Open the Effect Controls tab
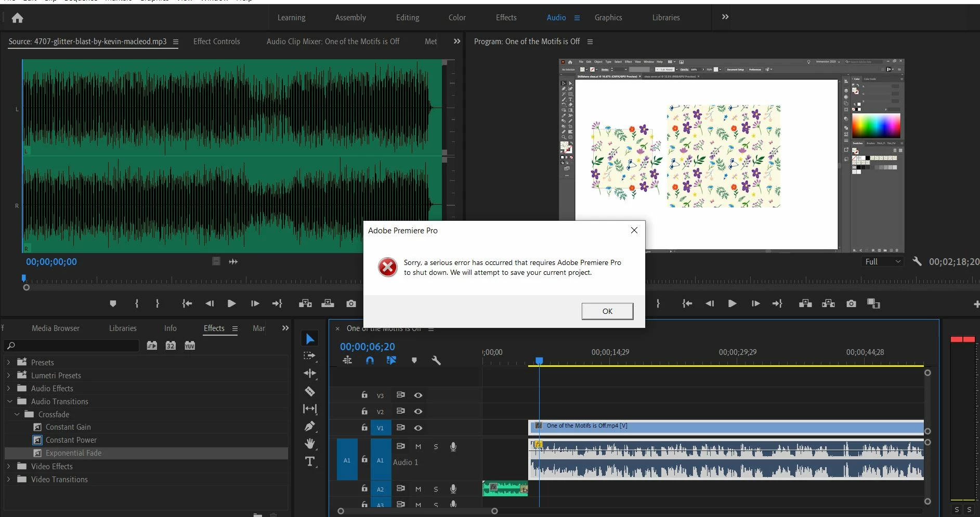980x517 pixels. (217, 42)
